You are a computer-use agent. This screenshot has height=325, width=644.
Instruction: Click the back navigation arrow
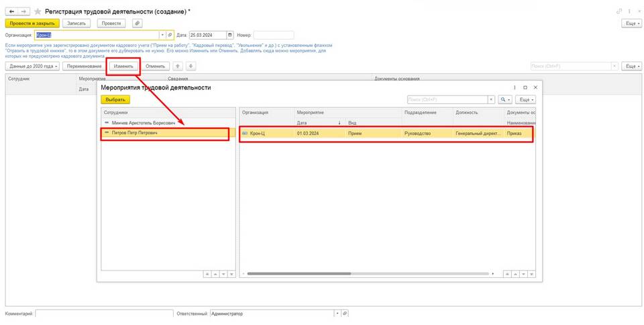click(10, 11)
